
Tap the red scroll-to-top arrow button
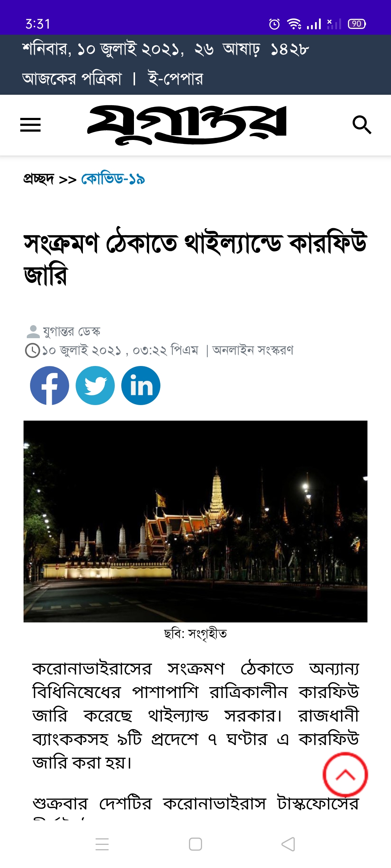pyautogui.click(x=345, y=775)
